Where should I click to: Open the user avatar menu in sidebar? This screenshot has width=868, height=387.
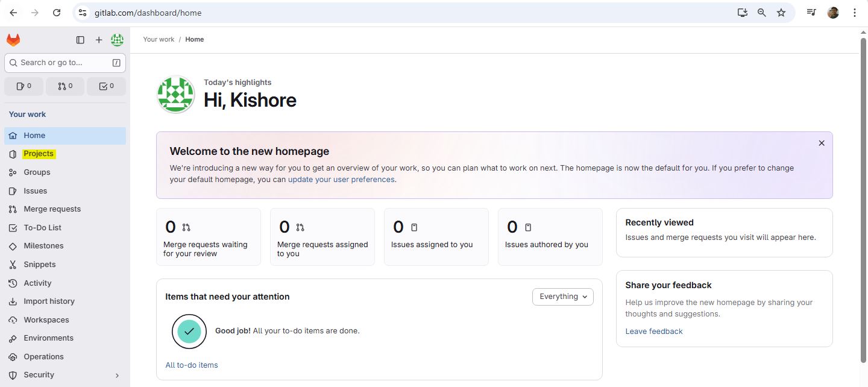[117, 40]
